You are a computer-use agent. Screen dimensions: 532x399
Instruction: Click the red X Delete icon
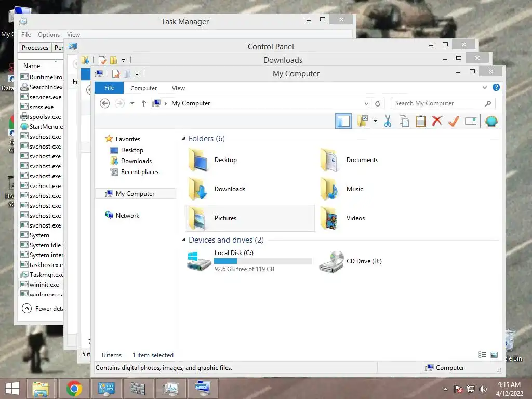[x=437, y=121]
